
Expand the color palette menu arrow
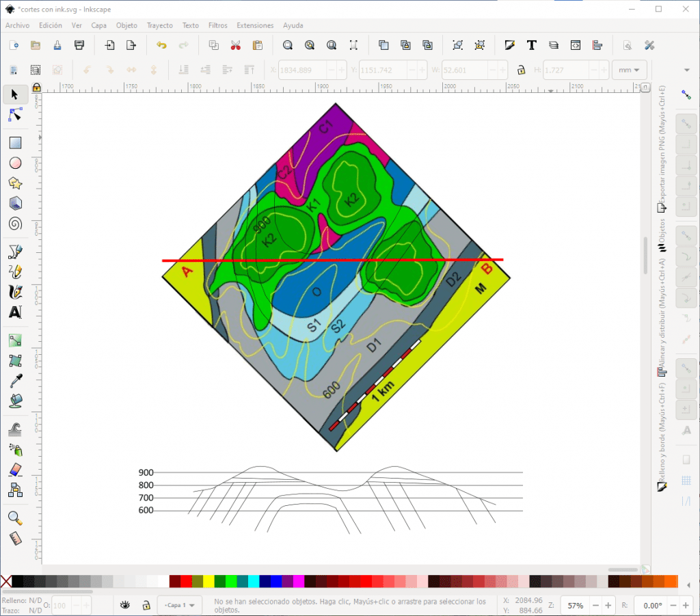click(x=688, y=585)
